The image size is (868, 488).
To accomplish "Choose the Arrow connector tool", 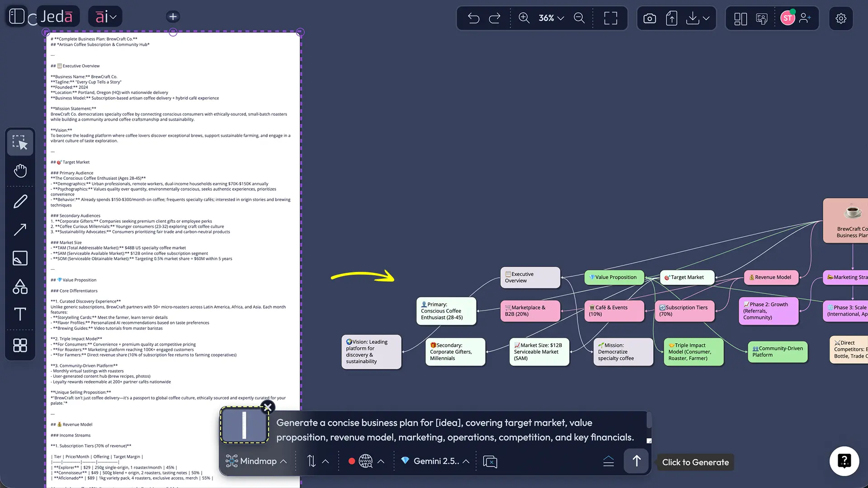I will click(x=20, y=230).
